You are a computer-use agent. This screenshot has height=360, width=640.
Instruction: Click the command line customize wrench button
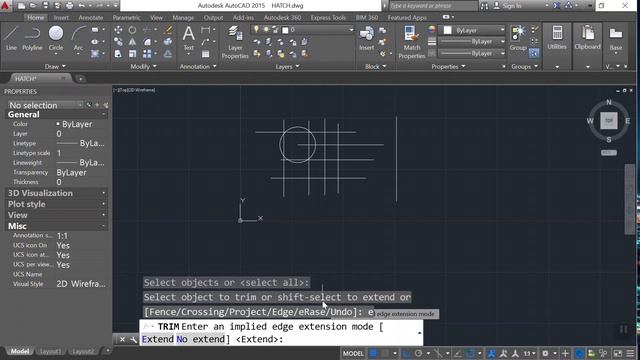(133, 339)
